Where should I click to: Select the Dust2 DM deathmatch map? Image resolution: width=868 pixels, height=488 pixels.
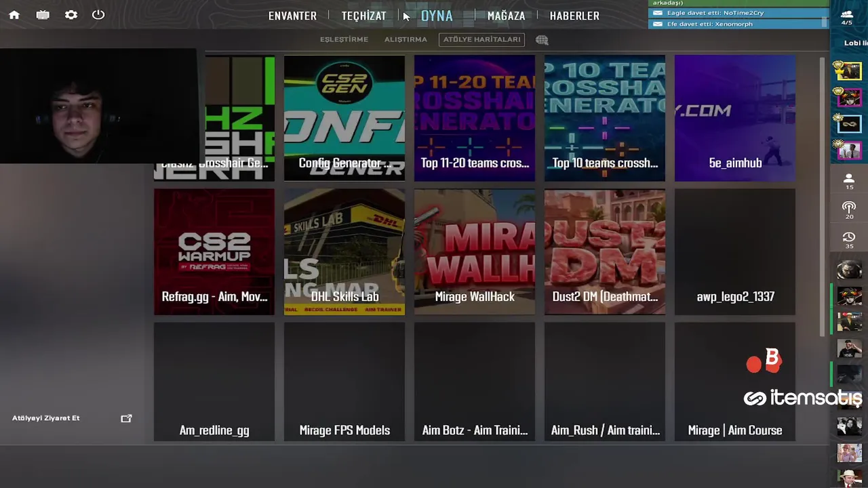[x=605, y=251]
